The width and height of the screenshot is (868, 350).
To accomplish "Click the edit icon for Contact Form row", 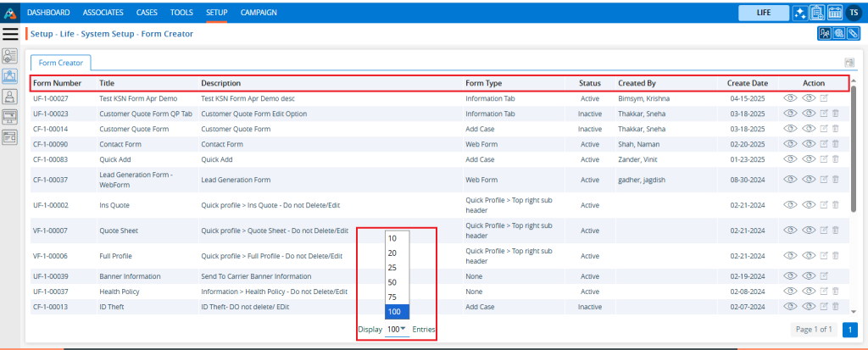I will pos(822,145).
